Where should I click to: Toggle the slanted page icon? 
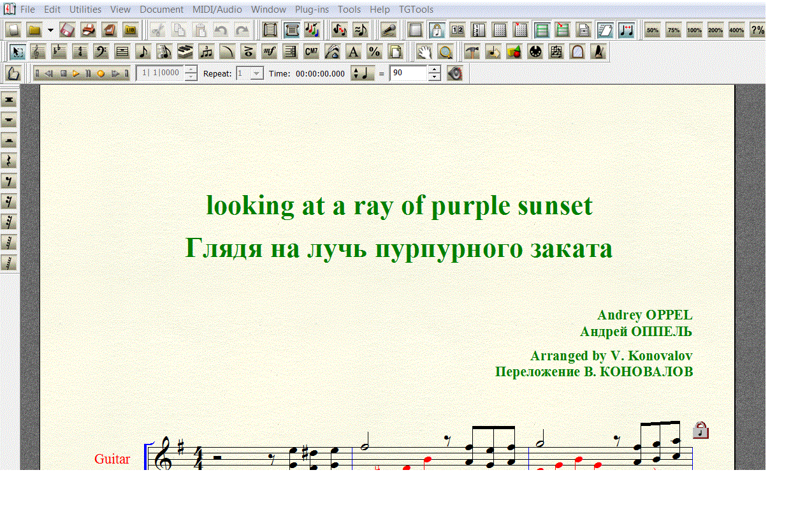[x=605, y=30]
